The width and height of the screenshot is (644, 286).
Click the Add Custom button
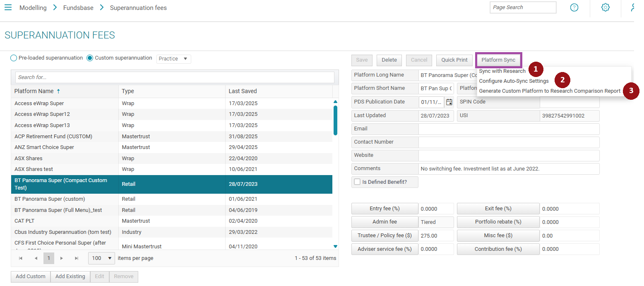31,276
